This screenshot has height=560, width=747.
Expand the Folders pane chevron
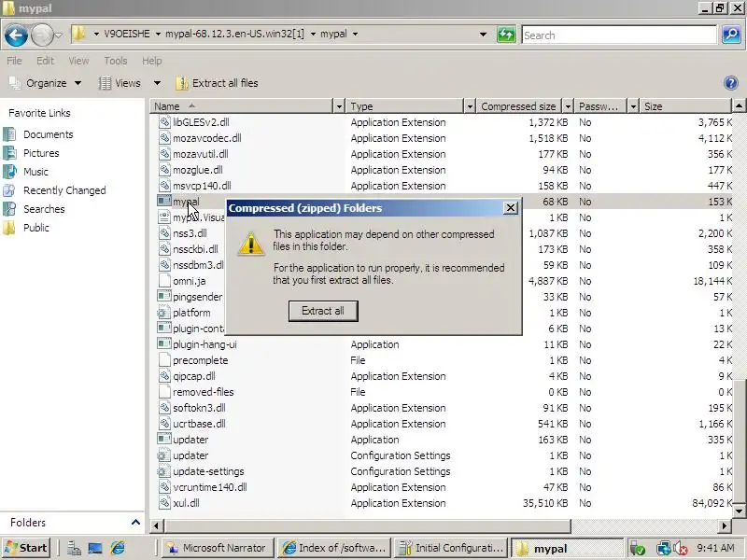135,522
